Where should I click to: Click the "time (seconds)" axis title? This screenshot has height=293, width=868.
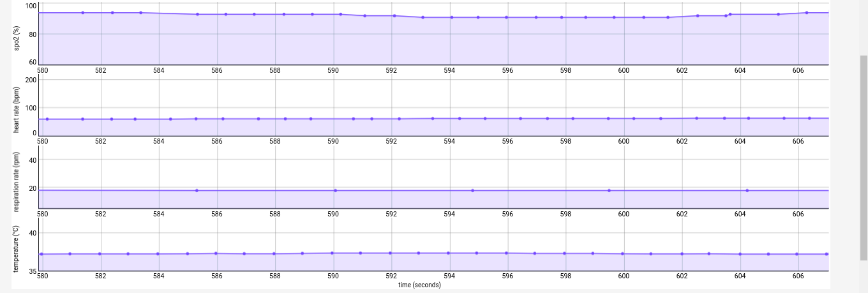click(419, 285)
